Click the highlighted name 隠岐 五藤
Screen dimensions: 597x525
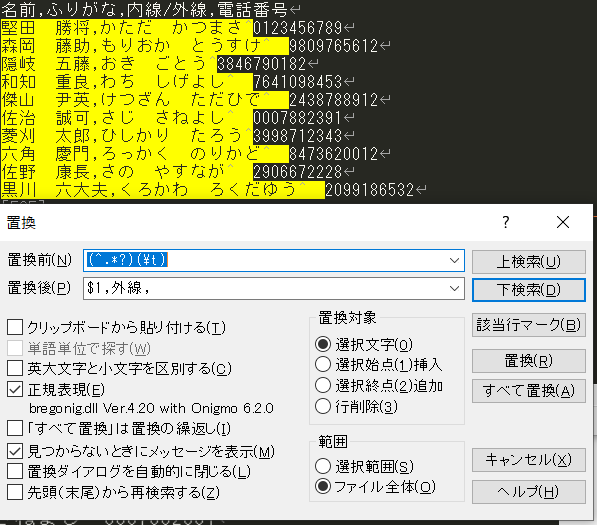46,64
